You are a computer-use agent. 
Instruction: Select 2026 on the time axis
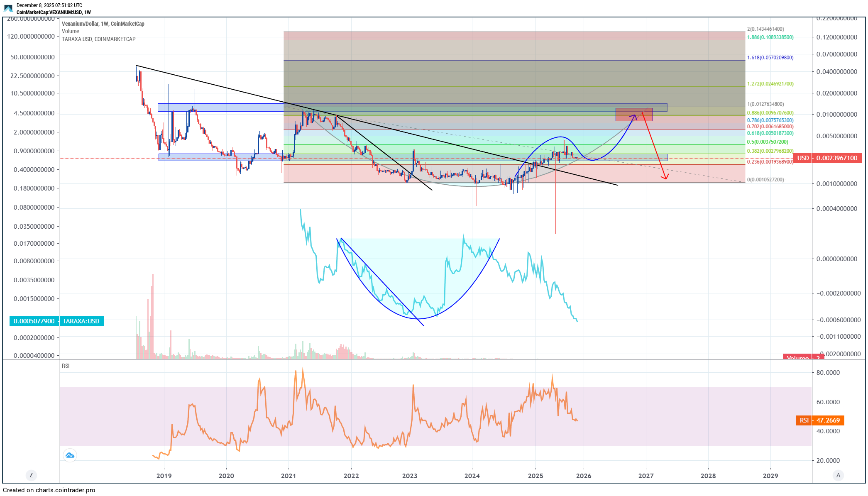coord(583,476)
